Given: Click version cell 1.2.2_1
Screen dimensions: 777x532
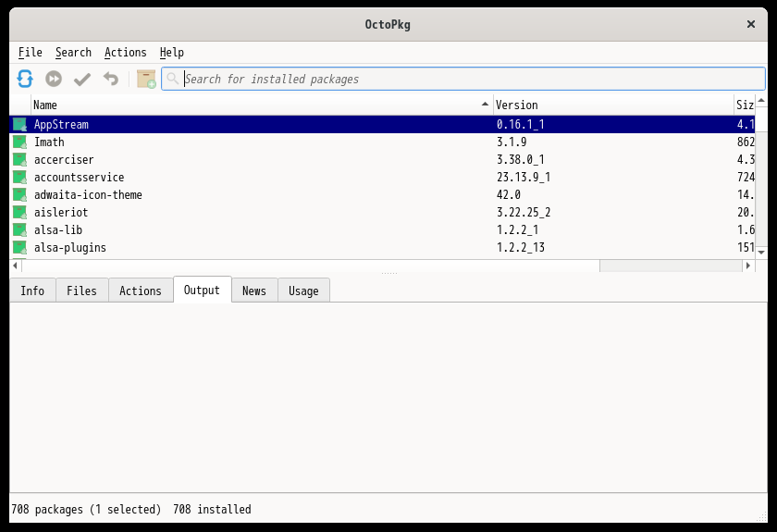Looking at the screenshot, I should (517, 230).
